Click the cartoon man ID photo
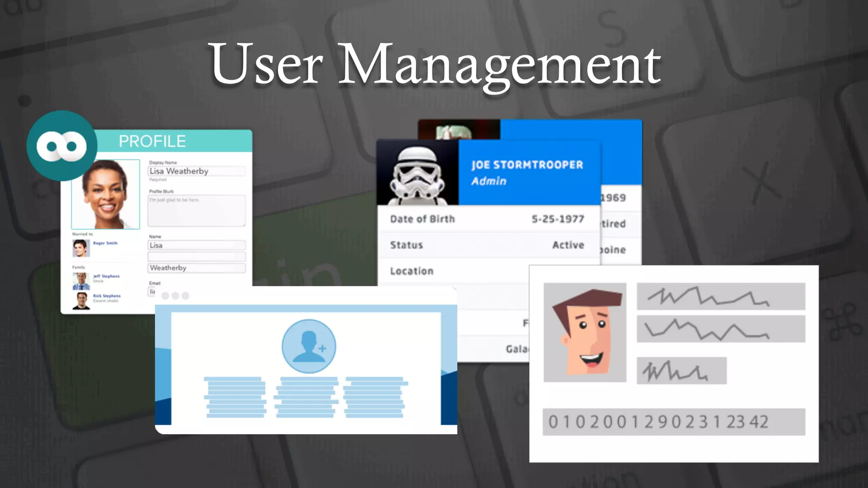 coord(585,333)
